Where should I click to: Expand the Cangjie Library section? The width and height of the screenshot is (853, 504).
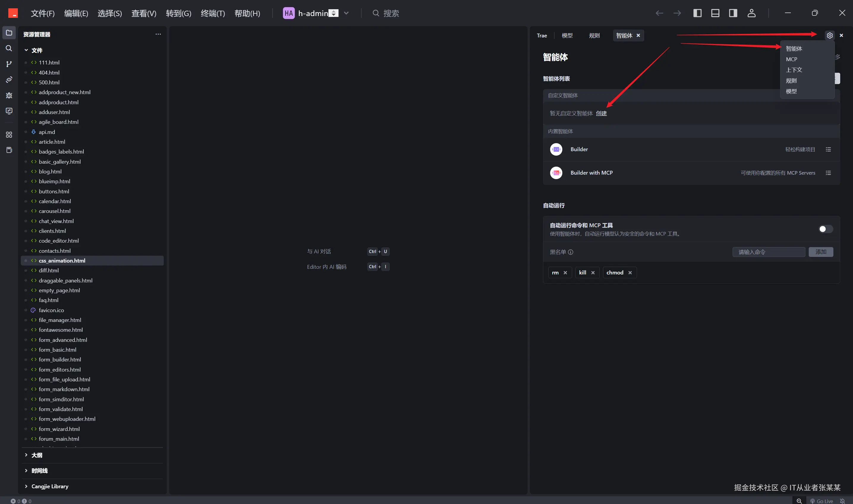click(x=50, y=486)
